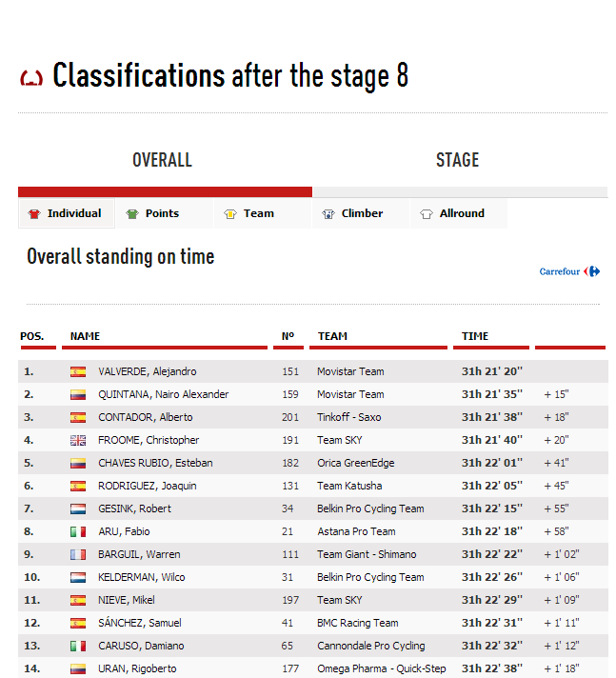Click the yellow jersey Team icon
Image resolution: width=616 pixels, height=678 pixels.
[x=230, y=214]
